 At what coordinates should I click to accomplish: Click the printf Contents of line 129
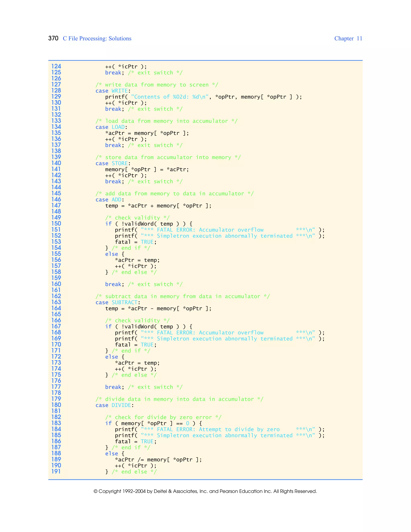(203, 97)
